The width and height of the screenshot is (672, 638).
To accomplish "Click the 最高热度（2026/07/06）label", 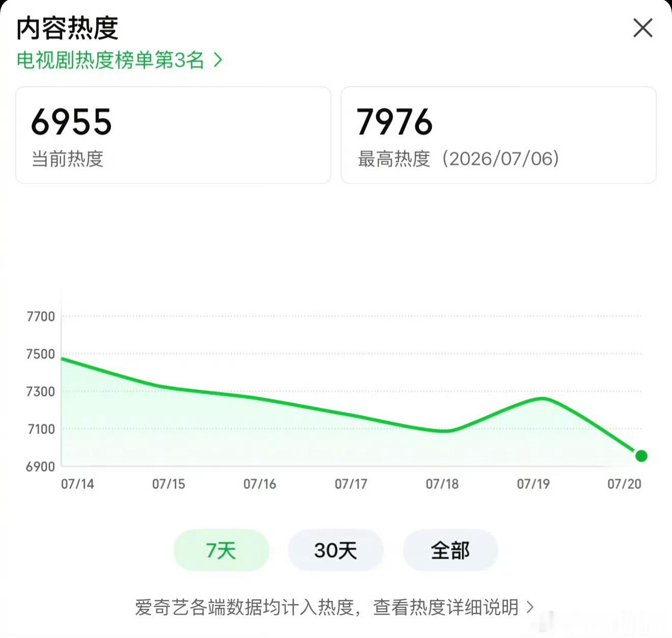I will click(x=458, y=159).
